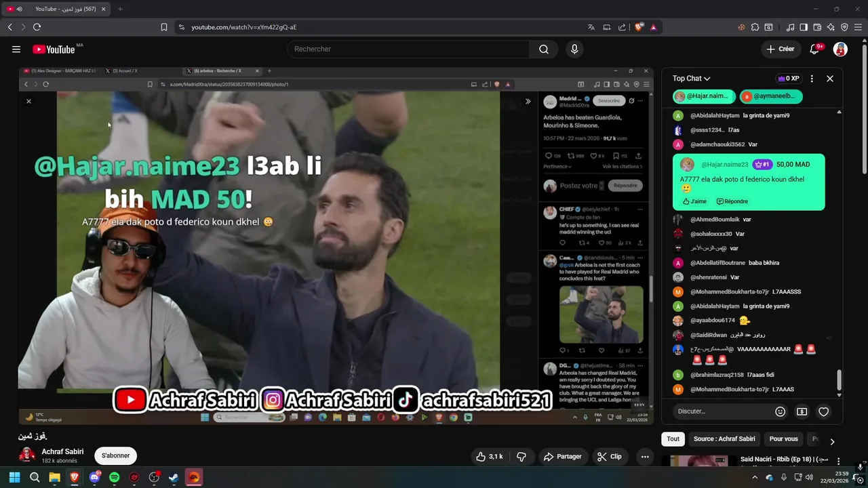The height and width of the screenshot is (488, 868).
Task: Open the Said Naciri - Rbib video title
Action: pyautogui.click(x=784, y=460)
